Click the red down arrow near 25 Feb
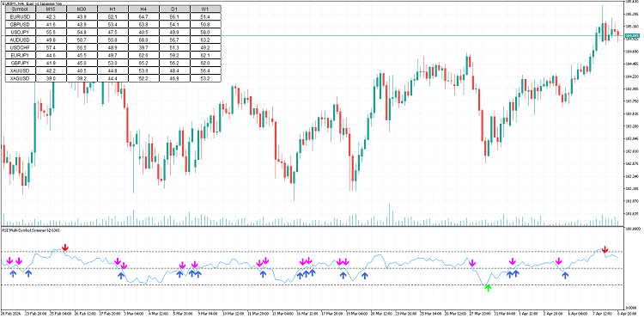 point(65,248)
